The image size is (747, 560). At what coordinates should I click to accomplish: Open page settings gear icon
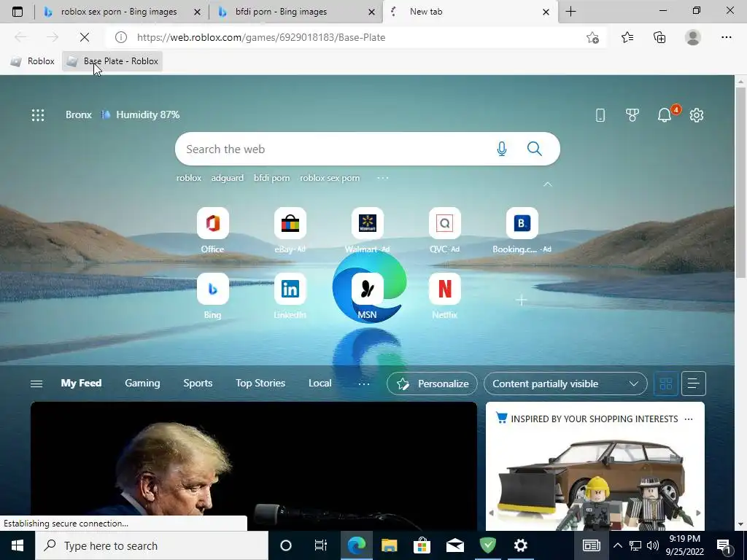point(697,114)
